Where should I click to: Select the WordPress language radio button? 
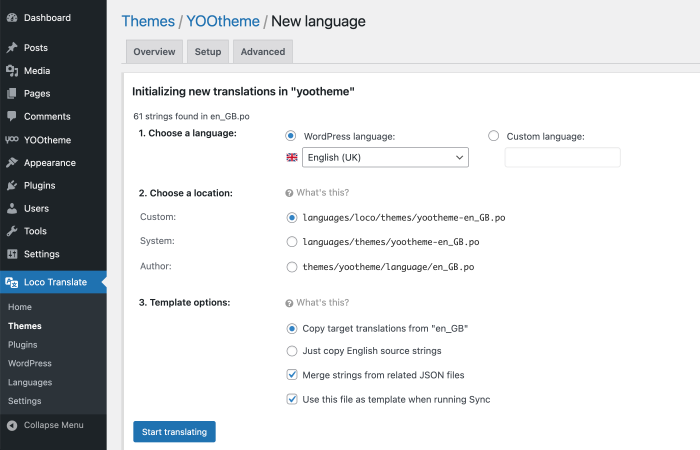pyautogui.click(x=291, y=136)
